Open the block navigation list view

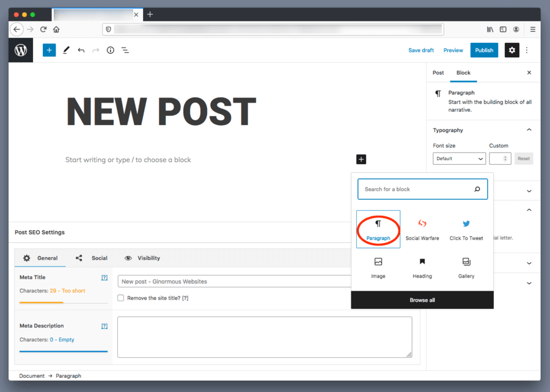point(125,51)
